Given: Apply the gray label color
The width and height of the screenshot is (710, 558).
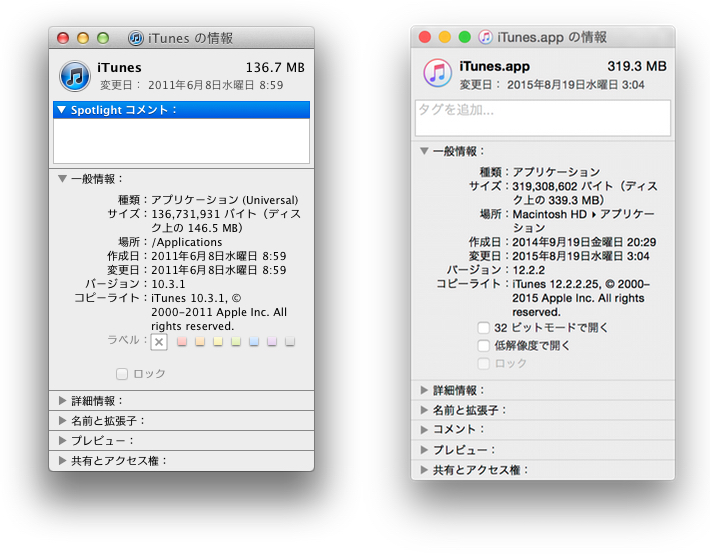Looking at the screenshot, I should pos(290,342).
